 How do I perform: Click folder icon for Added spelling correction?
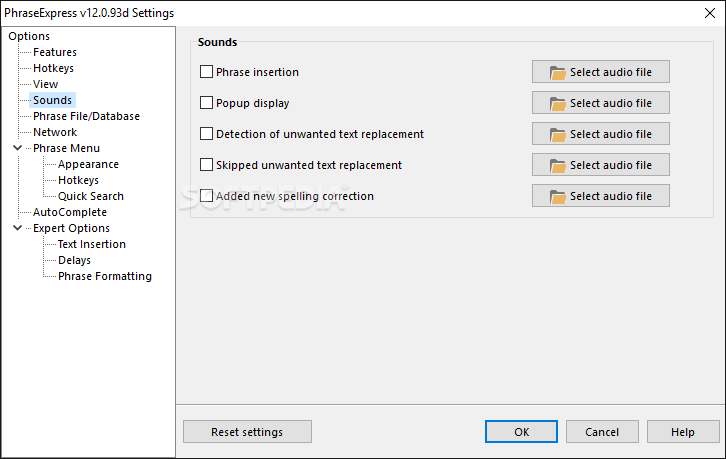557,196
